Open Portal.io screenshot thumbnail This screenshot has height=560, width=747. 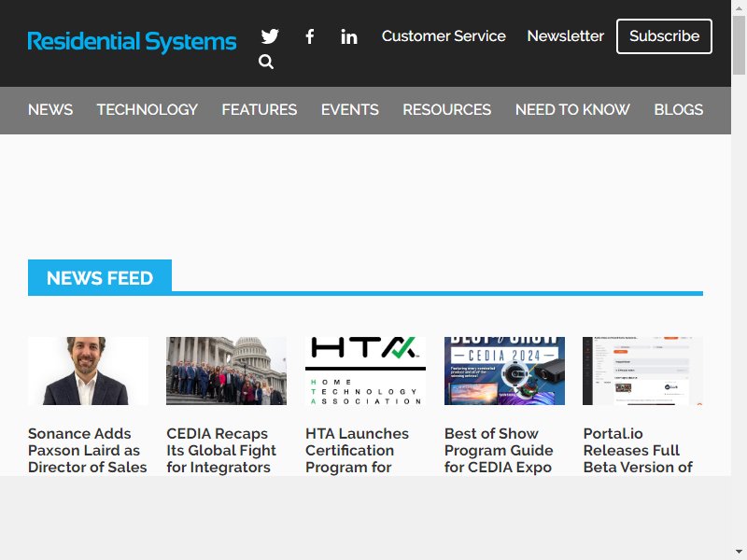point(642,371)
